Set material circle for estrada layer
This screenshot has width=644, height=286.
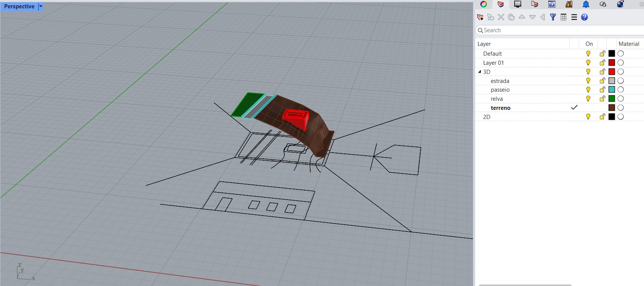point(620,81)
